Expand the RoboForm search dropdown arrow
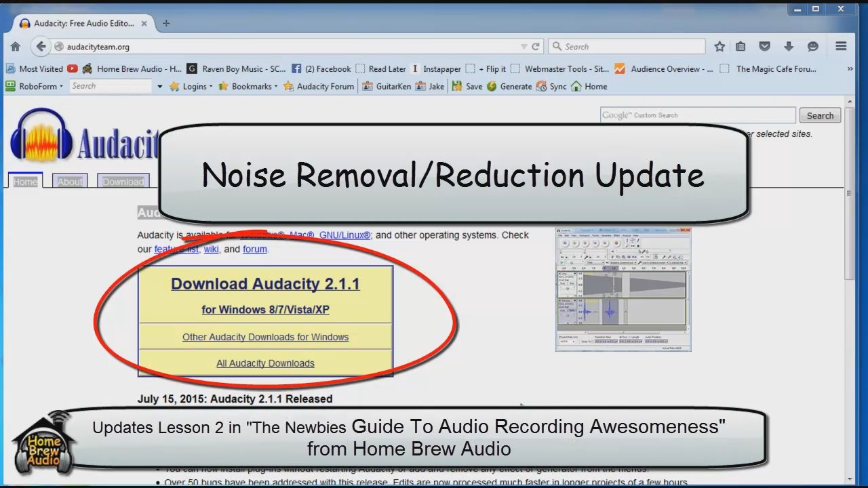 tap(160, 87)
